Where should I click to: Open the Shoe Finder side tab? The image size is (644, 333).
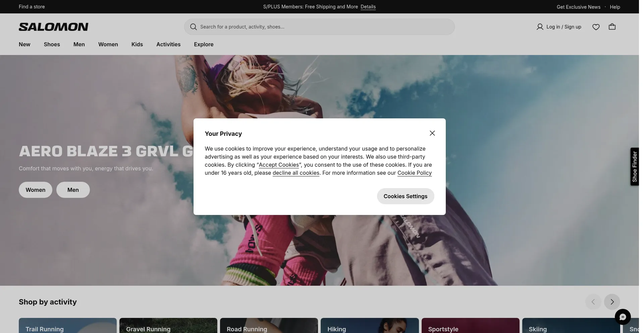coord(634,167)
